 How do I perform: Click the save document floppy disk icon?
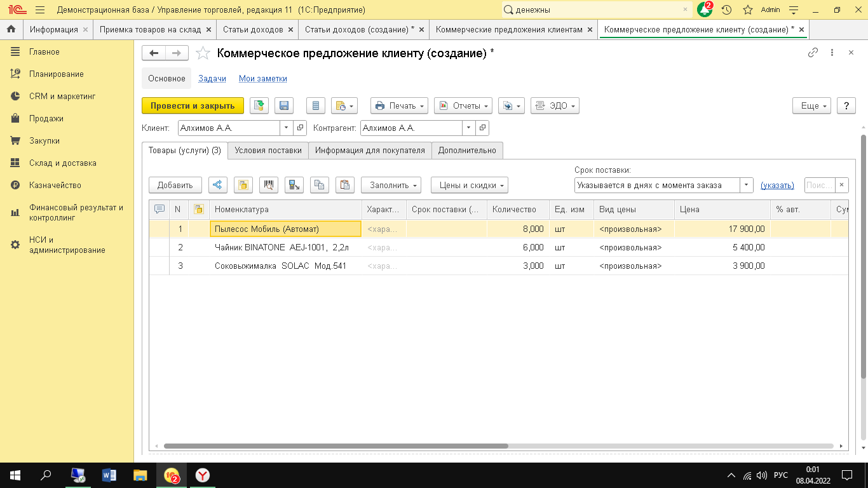click(283, 105)
